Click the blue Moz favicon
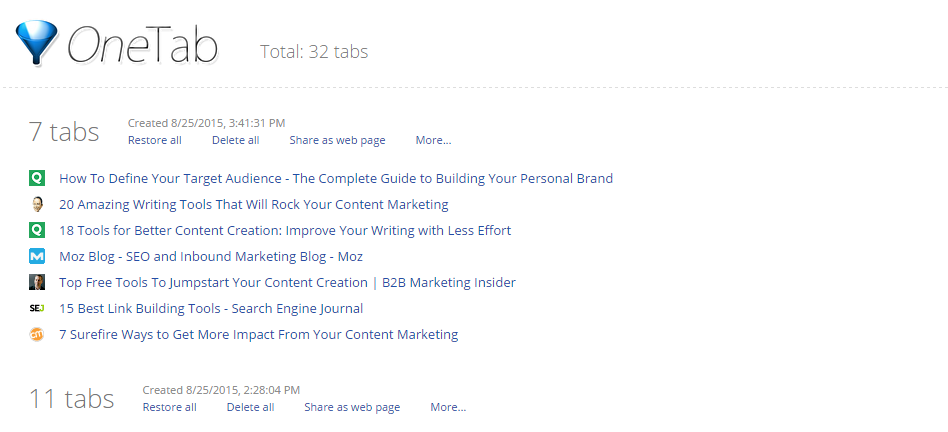948x432 pixels. (37, 256)
